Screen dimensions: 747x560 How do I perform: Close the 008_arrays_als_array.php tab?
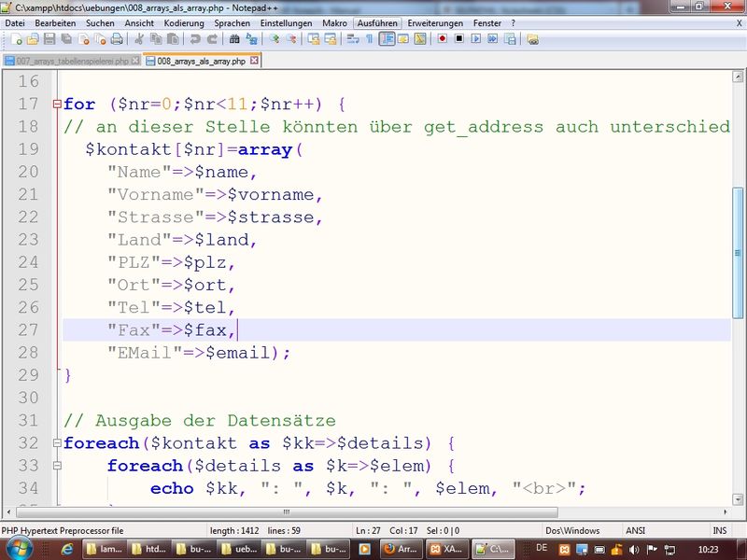pos(254,61)
